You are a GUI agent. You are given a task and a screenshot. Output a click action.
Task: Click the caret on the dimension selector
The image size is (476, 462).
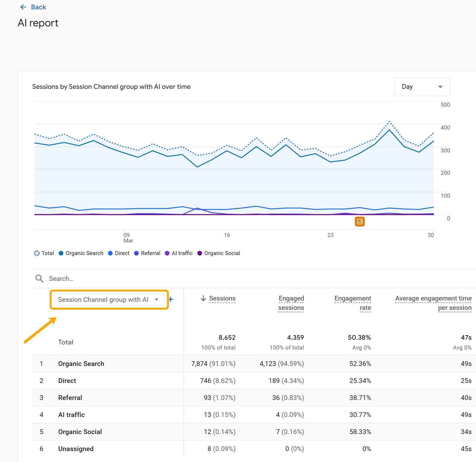(157, 299)
